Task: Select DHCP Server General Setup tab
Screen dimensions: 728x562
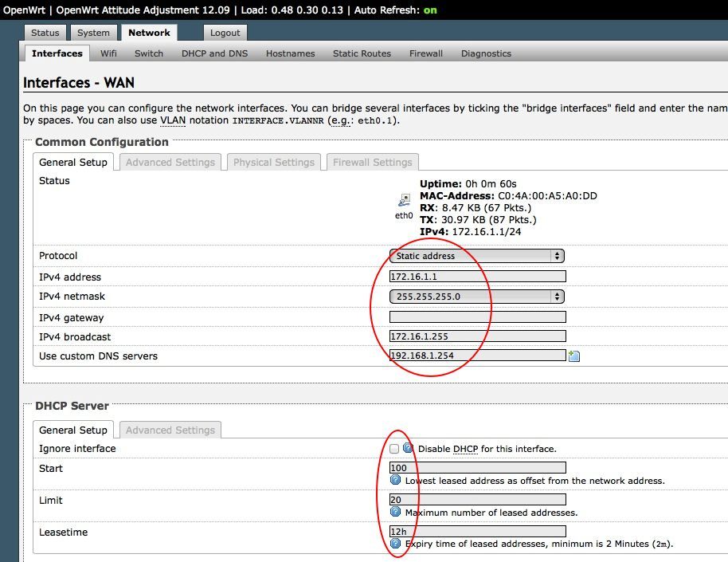Action: 73,430
